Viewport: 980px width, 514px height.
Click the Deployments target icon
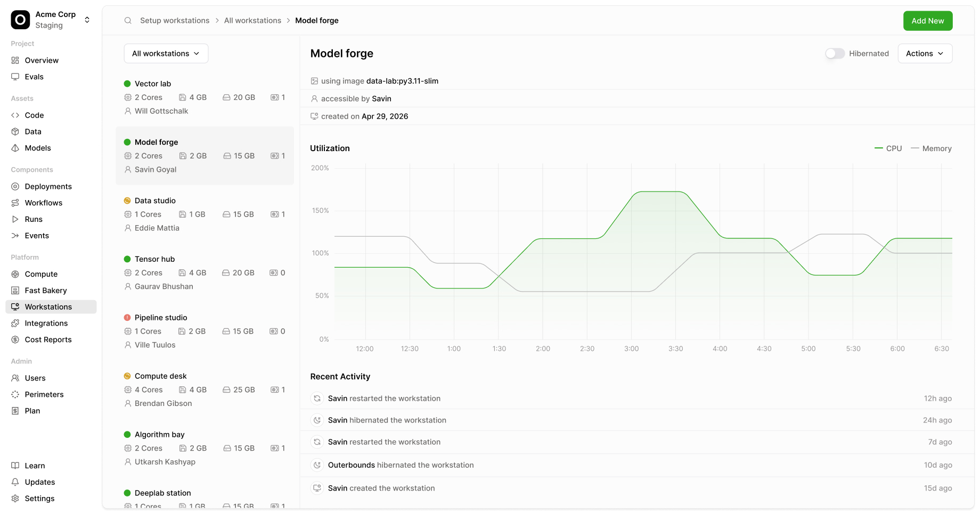coord(15,186)
